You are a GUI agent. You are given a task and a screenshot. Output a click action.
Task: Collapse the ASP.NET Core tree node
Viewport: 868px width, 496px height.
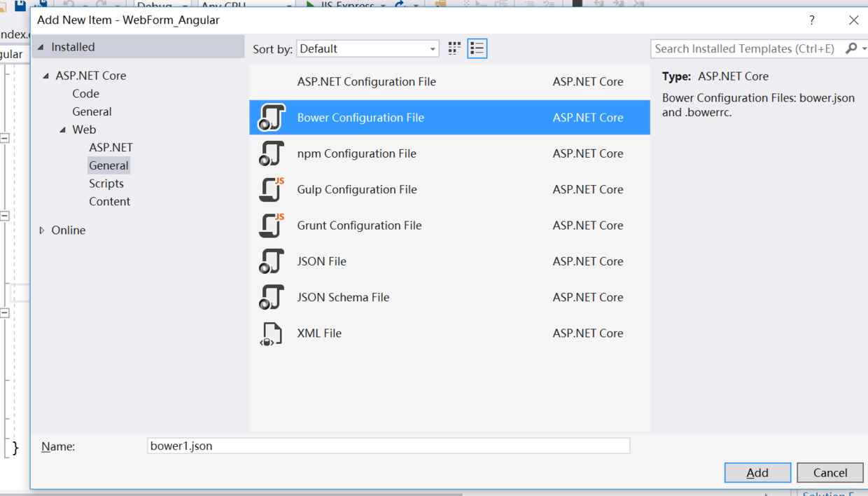pos(46,76)
